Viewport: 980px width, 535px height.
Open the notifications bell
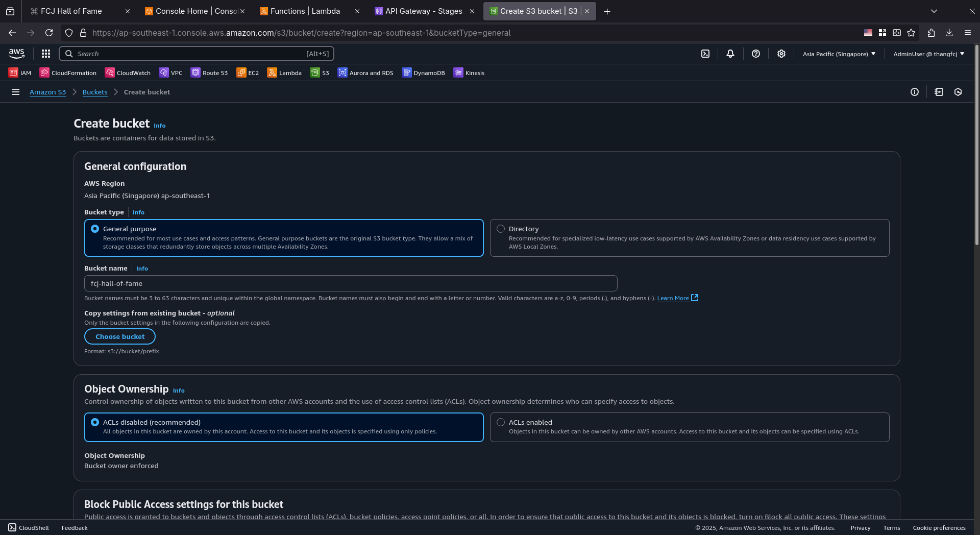click(x=730, y=54)
